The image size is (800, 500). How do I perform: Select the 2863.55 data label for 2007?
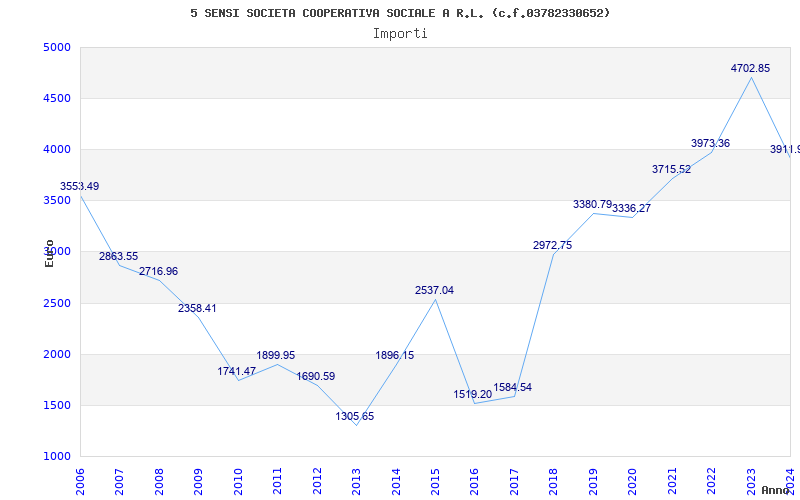coord(118,257)
